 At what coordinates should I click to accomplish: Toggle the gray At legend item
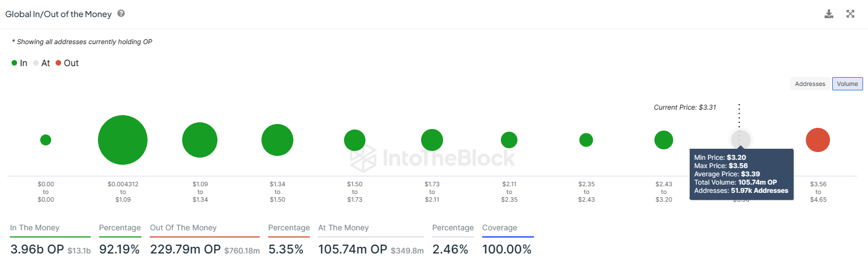point(41,63)
